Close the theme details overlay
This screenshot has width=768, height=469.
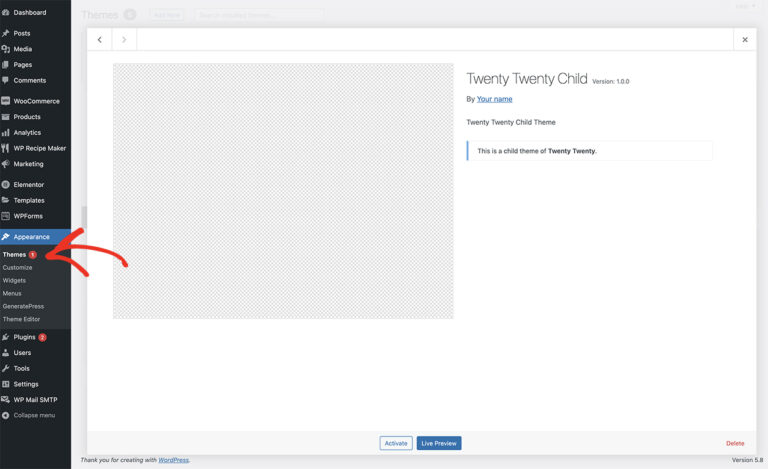(745, 40)
